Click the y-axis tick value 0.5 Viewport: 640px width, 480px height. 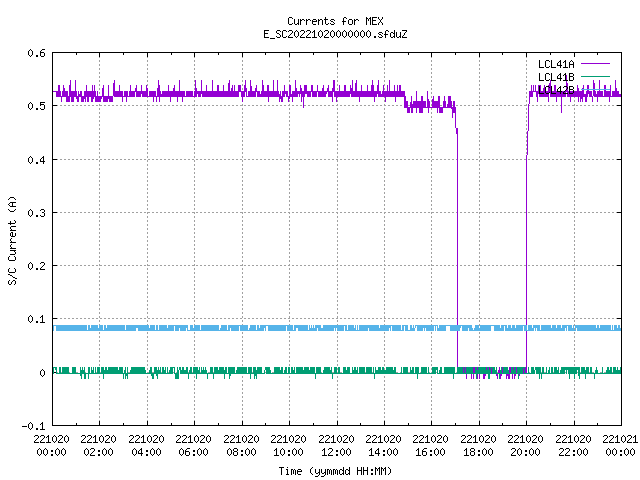(36, 106)
